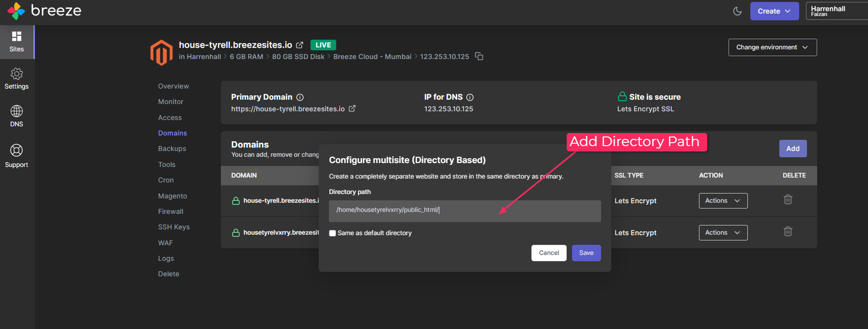Open external link next to house-tyrell.breezesites.io title
Viewport: 868px width, 329px height.
300,45
